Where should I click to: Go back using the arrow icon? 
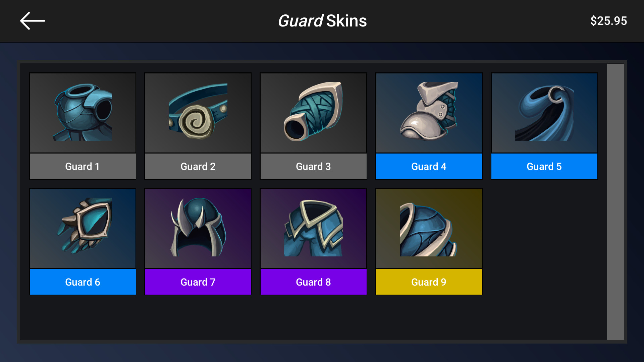click(x=33, y=21)
